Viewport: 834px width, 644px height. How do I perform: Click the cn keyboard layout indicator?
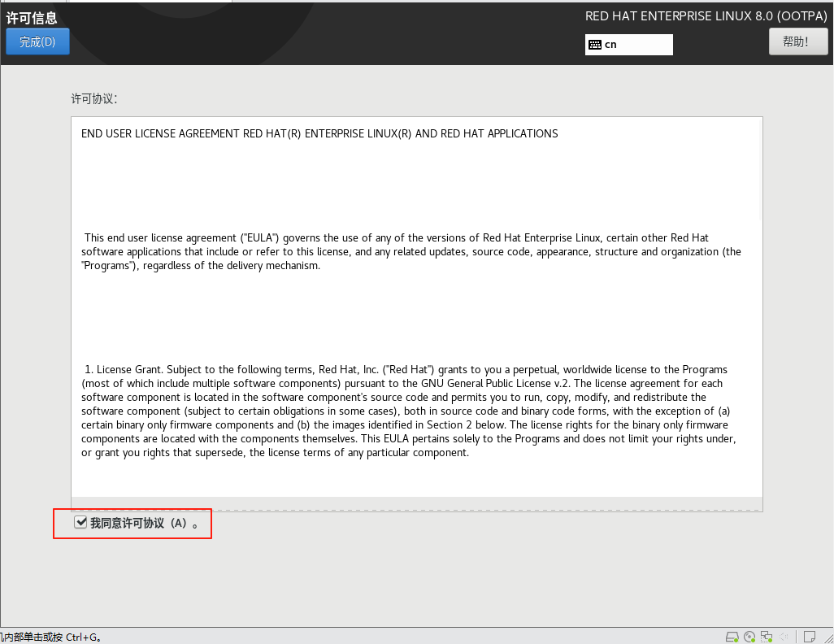pyautogui.click(x=628, y=45)
